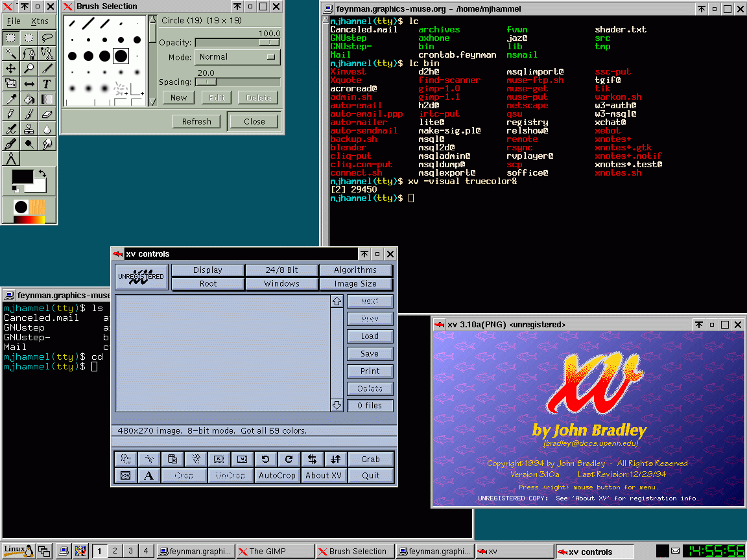This screenshot has width=747, height=560.
Task: Pick the Eraser tool
Action: (47, 114)
